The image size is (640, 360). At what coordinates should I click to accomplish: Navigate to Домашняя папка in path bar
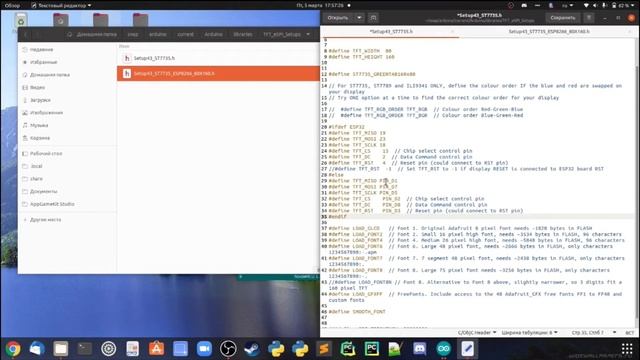(93, 34)
